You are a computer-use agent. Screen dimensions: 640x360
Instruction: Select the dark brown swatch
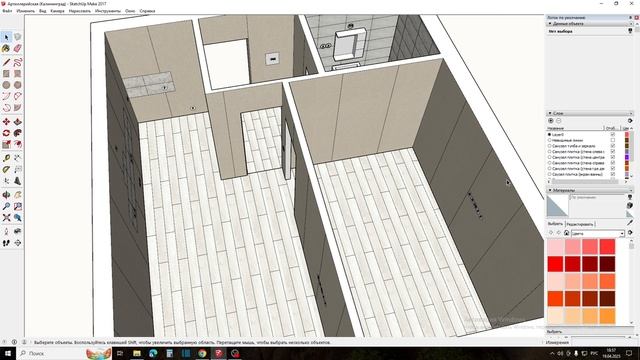point(607,298)
